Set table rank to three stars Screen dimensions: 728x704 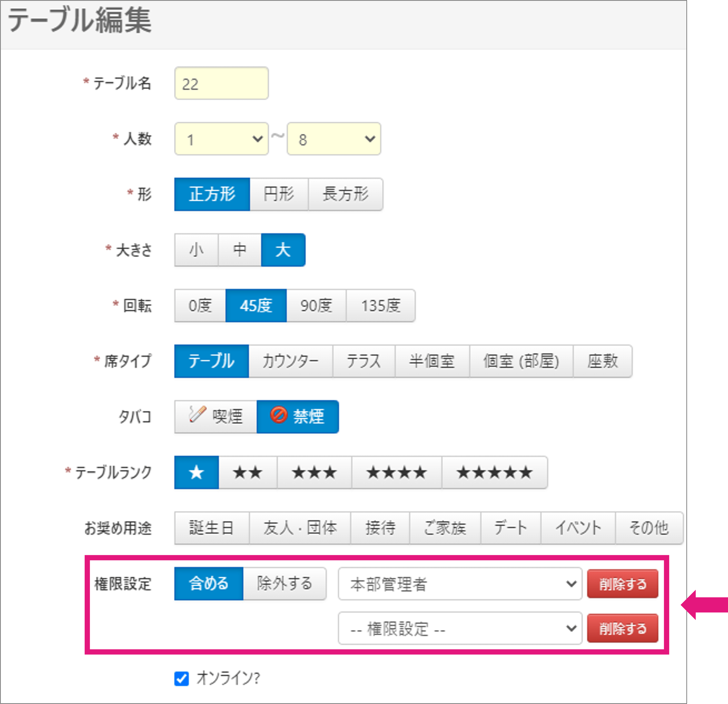pyautogui.click(x=314, y=472)
